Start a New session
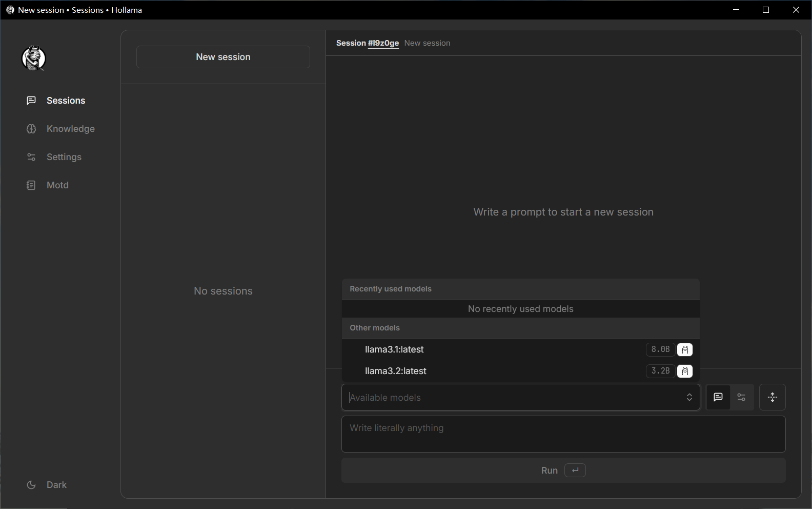Screen dimensions: 812x509 coord(223,57)
